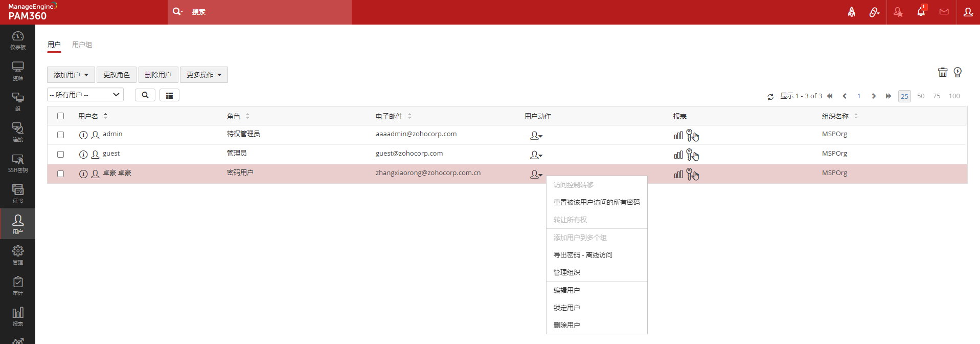Choose 编辑用户 from context menu
This screenshot has height=344, width=980.
[x=597, y=290]
